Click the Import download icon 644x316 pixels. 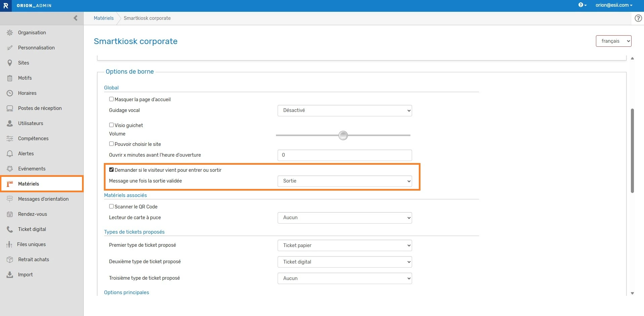point(10,275)
